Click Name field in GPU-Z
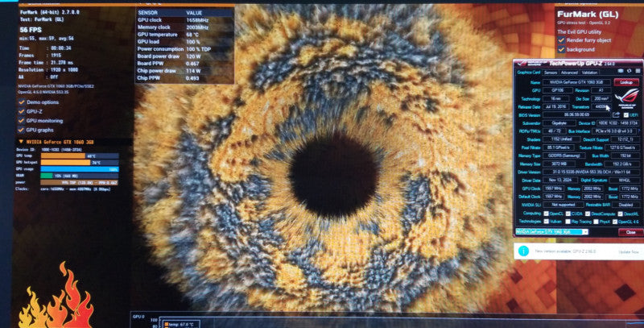644x328 pixels. click(577, 82)
